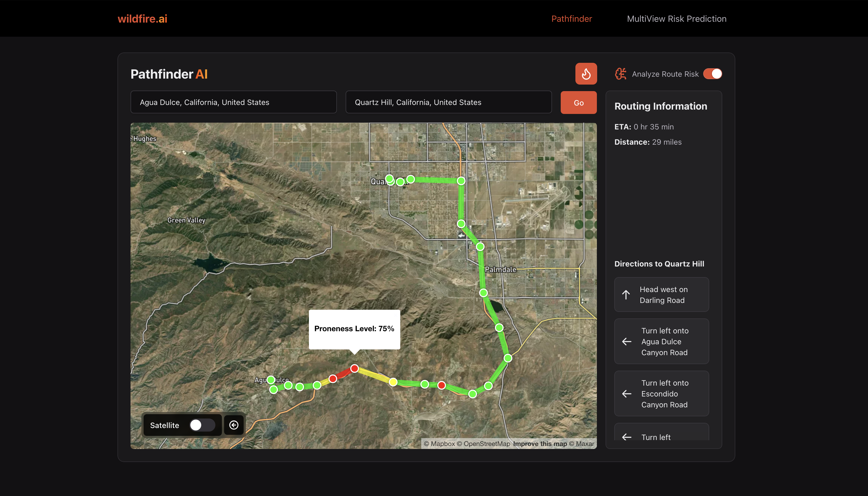Click the circled back-arrow map control
868x496 pixels.
point(234,425)
